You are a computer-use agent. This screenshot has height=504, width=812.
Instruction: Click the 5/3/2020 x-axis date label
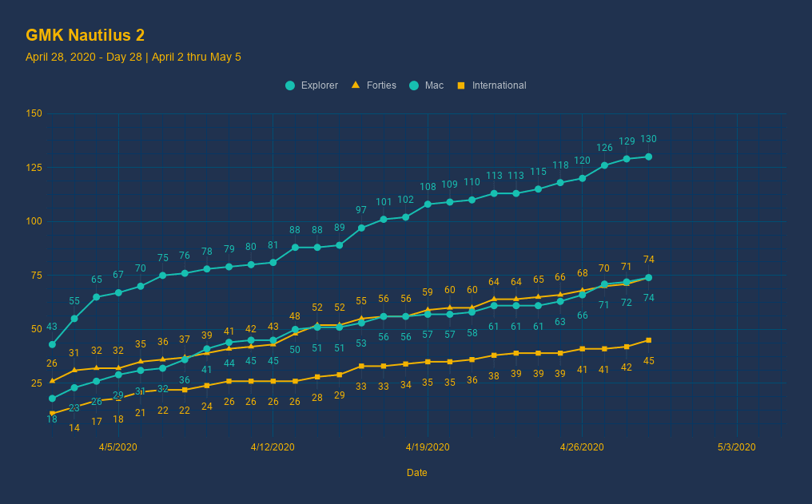click(x=737, y=447)
